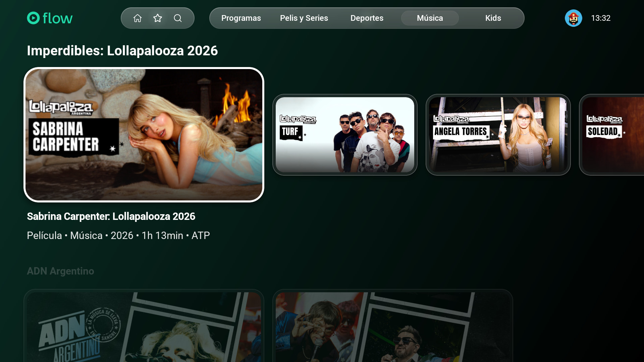Open the Deportes section
Screen dimensions: 644x362
pos(367,18)
